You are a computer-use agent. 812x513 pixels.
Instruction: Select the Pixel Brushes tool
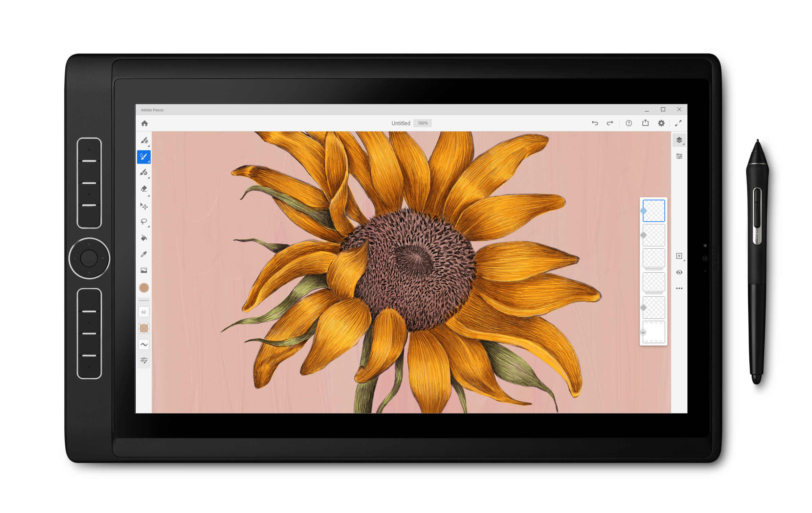[144, 140]
